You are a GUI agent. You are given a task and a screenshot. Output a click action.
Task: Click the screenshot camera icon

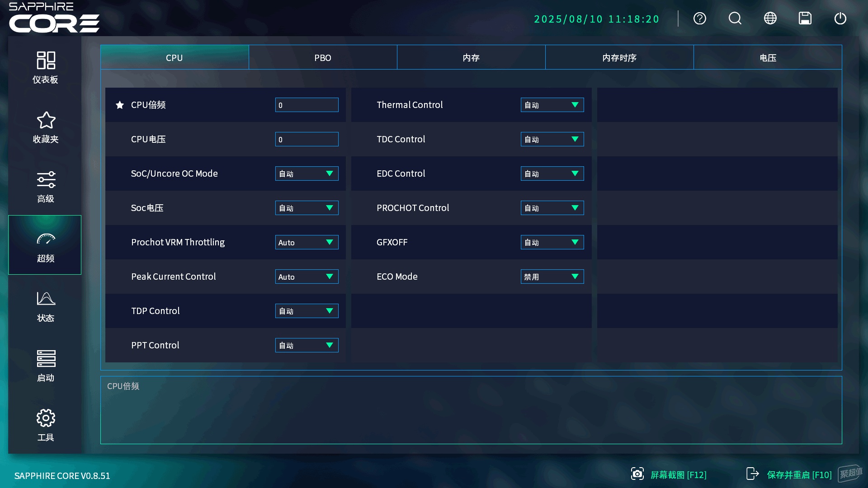coord(637,474)
